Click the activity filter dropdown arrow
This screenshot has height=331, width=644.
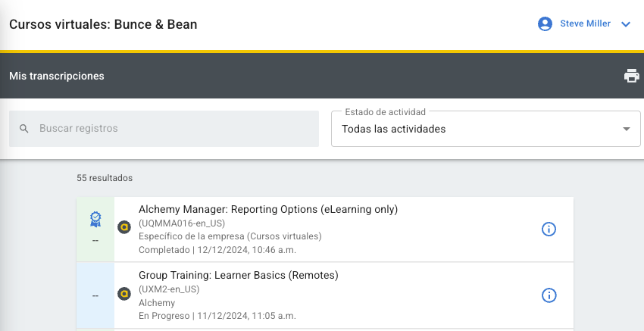tap(626, 130)
